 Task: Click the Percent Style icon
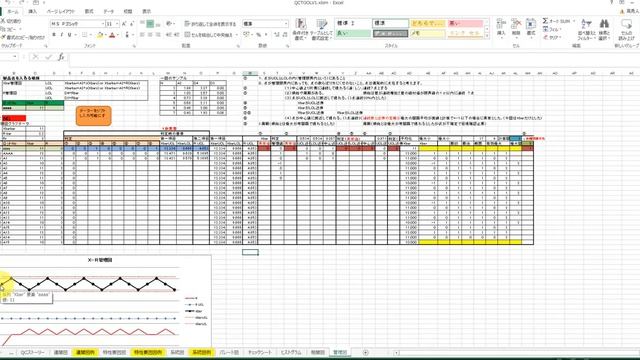point(258,35)
